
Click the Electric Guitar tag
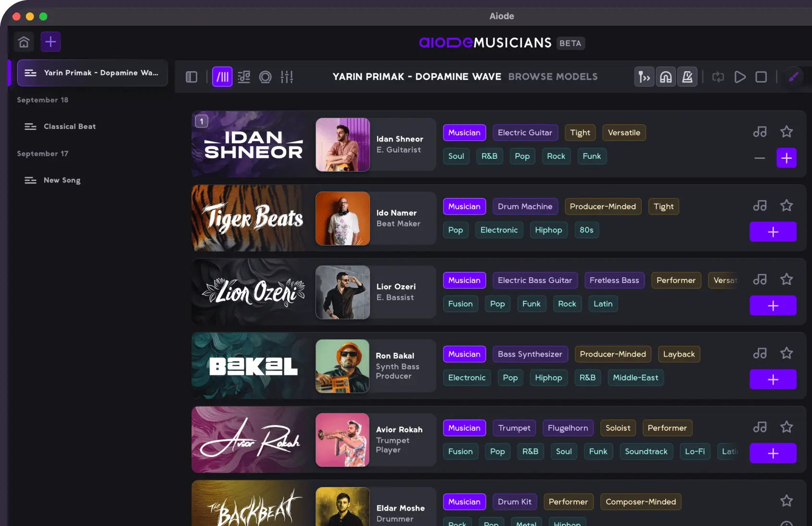coord(525,133)
